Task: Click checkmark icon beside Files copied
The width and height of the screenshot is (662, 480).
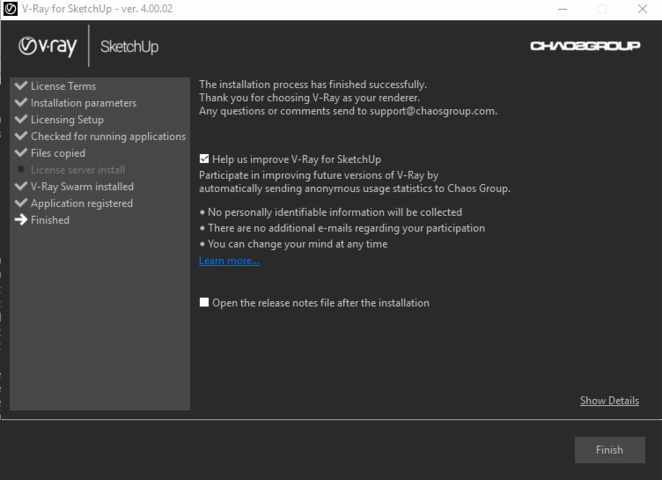Action: [x=21, y=152]
